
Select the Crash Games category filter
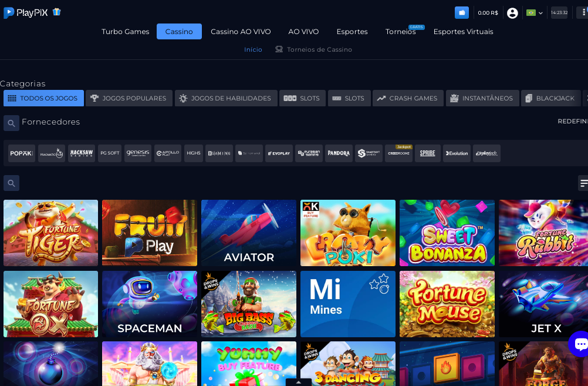coord(407,98)
